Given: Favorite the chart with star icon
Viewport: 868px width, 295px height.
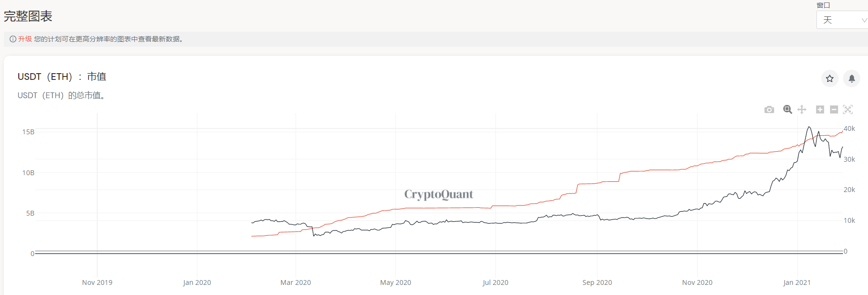Looking at the screenshot, I should [829, 78].
